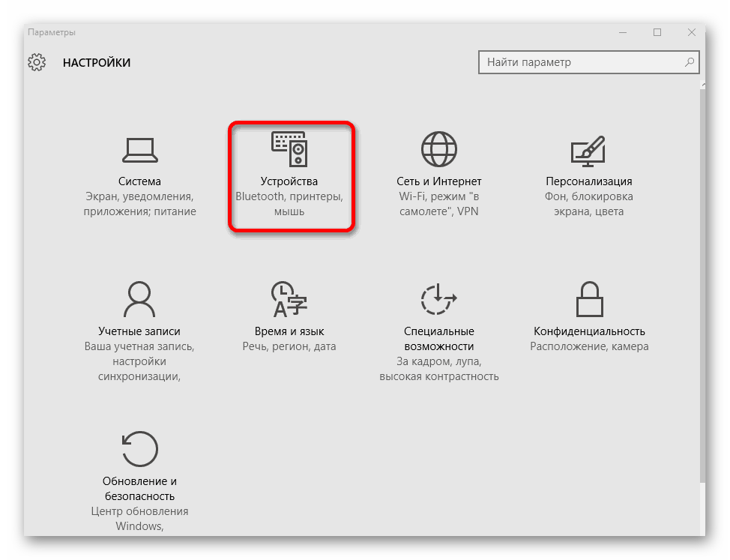The height and width of the screenshot is (560, 730).
Task: Click the Время и язык label
Action: [289, 331]
